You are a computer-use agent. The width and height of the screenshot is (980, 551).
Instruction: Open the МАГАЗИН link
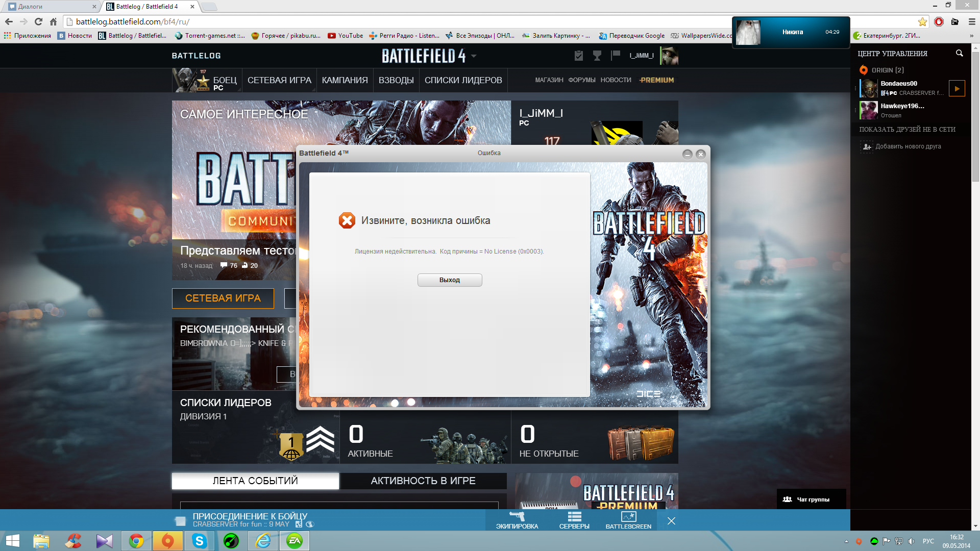549,80
